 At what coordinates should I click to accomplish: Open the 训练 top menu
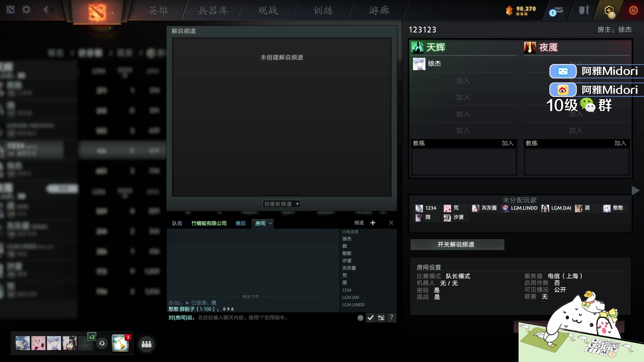click(323, 10)
